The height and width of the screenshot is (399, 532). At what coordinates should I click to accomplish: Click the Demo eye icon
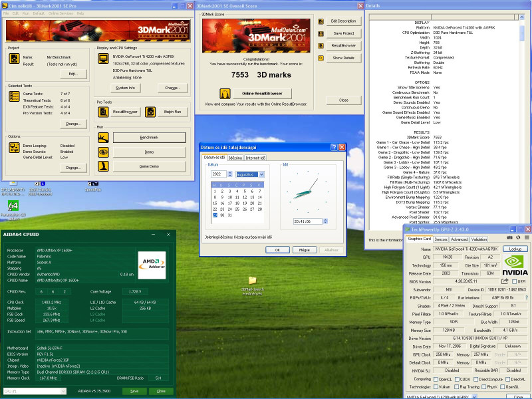[103, 152]
